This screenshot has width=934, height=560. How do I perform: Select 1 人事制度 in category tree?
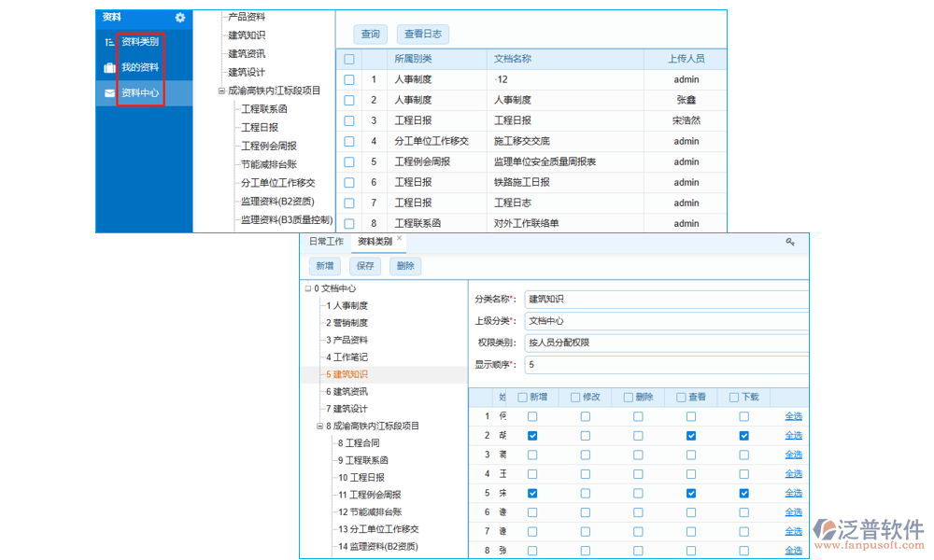point(347,306)
